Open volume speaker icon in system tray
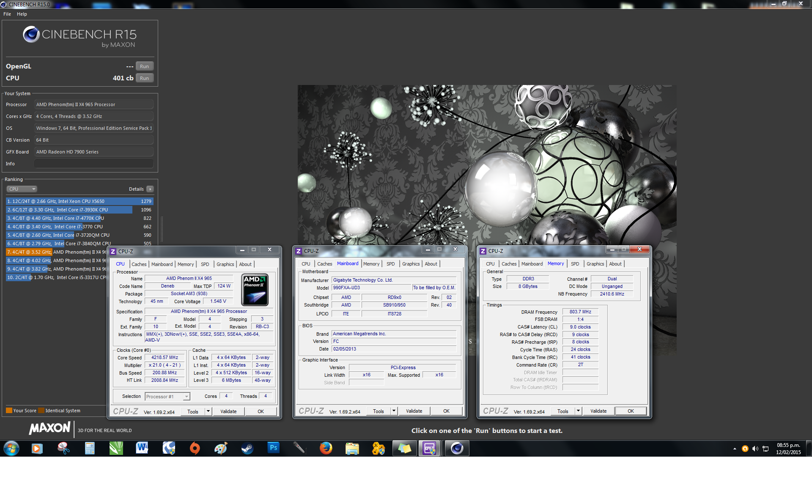 point(755,449)
